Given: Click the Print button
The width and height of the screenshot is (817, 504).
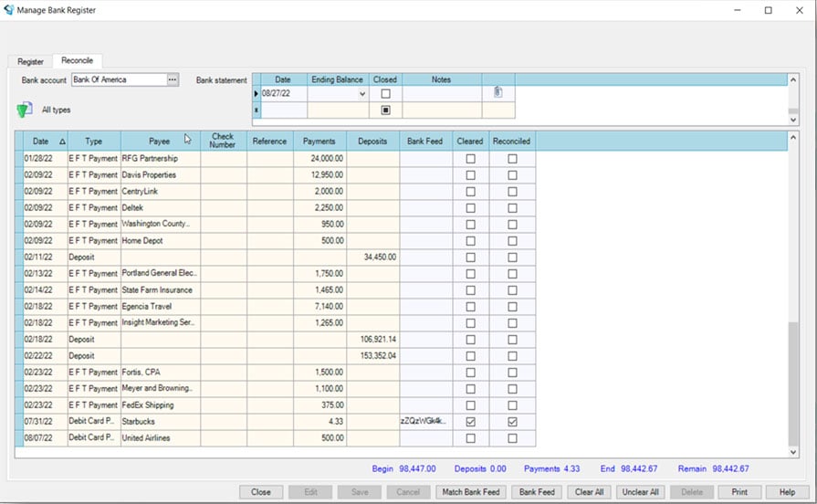Looking at the screenshot, I should pos(739,492).
